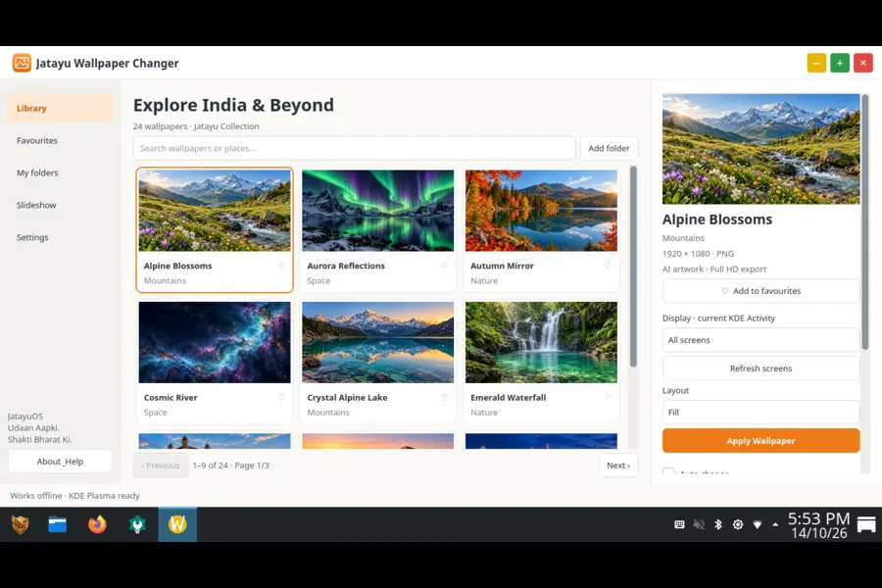Click the Add folder button
This screenshot has width=882, height=588.
609,148
